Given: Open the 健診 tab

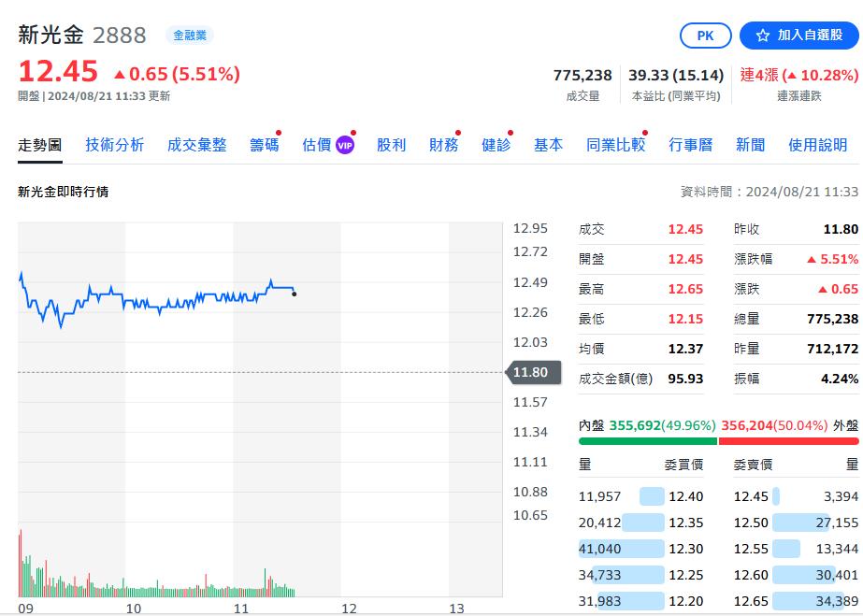Looking at the screenshot, I should coord(496,145).
